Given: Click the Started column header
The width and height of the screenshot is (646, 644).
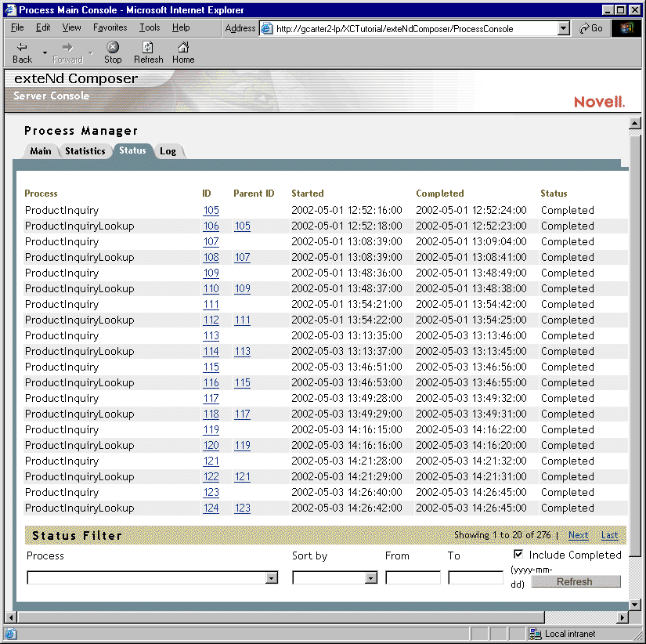Looking at the screenshot, I should click(x=308, y=194).
